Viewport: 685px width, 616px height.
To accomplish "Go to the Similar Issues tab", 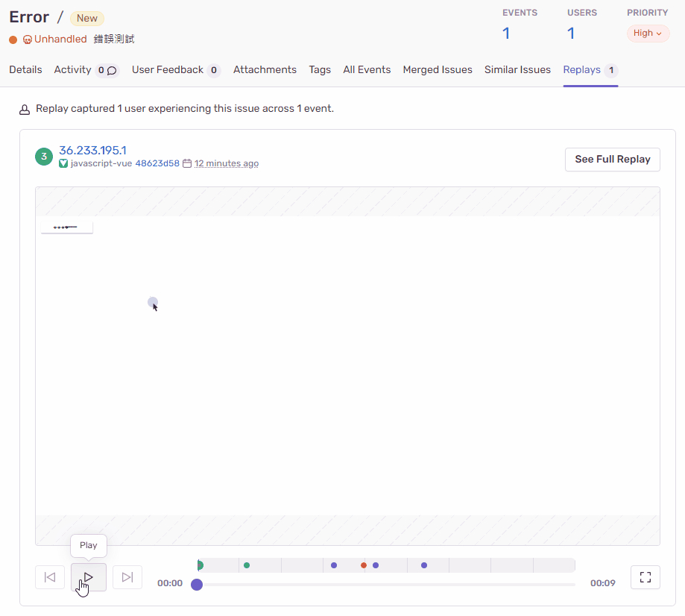I will [x=517, y=69].
